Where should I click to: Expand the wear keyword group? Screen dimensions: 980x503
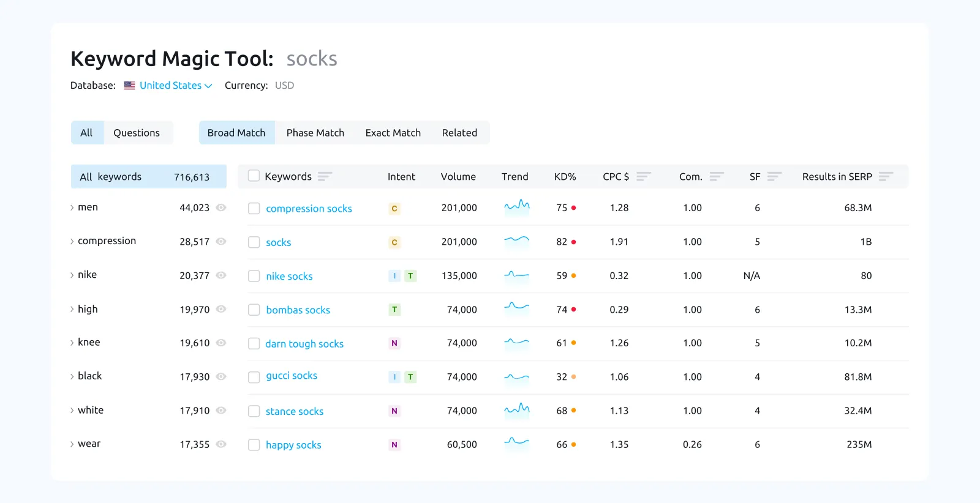click(72, 444)
